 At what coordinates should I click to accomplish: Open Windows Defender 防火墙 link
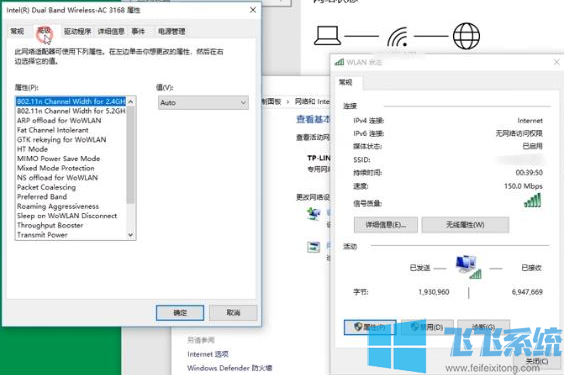[229, 368]
